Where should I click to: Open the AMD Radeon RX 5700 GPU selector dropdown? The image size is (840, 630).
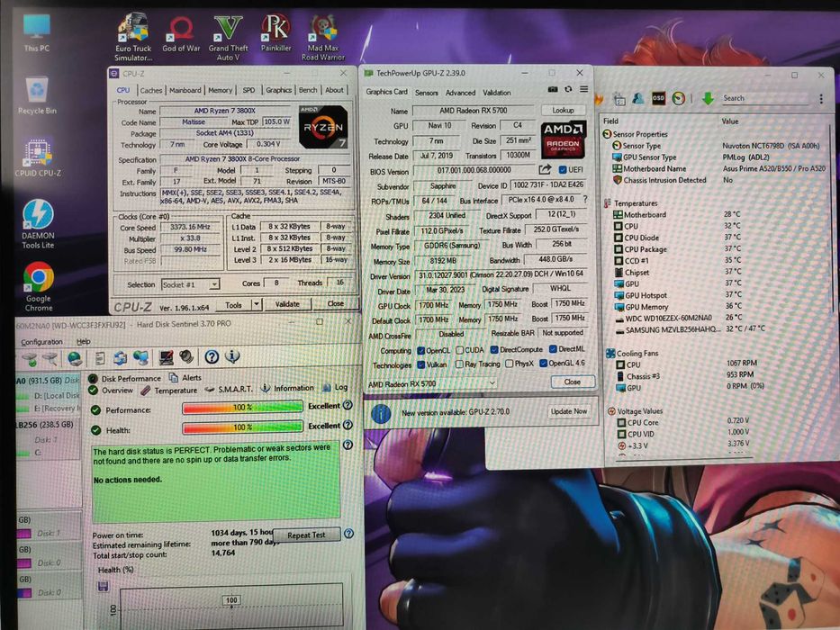[x=431, y=383]
